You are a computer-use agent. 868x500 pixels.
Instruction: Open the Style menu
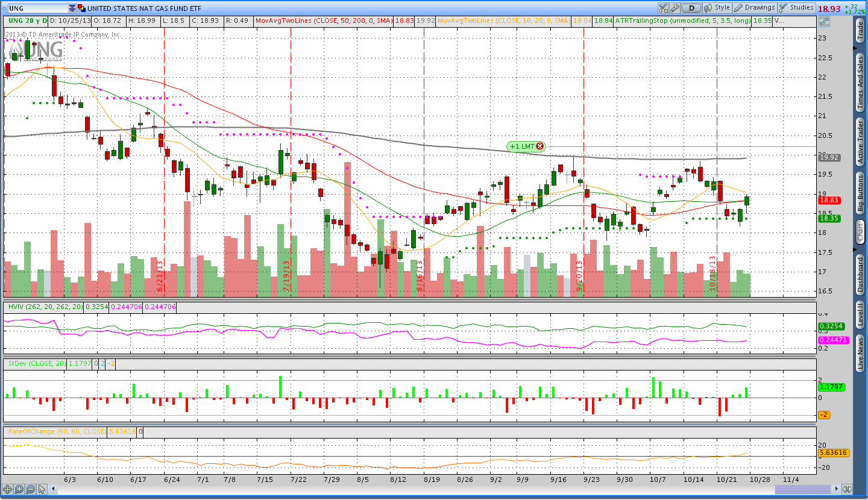pos(717,8)
